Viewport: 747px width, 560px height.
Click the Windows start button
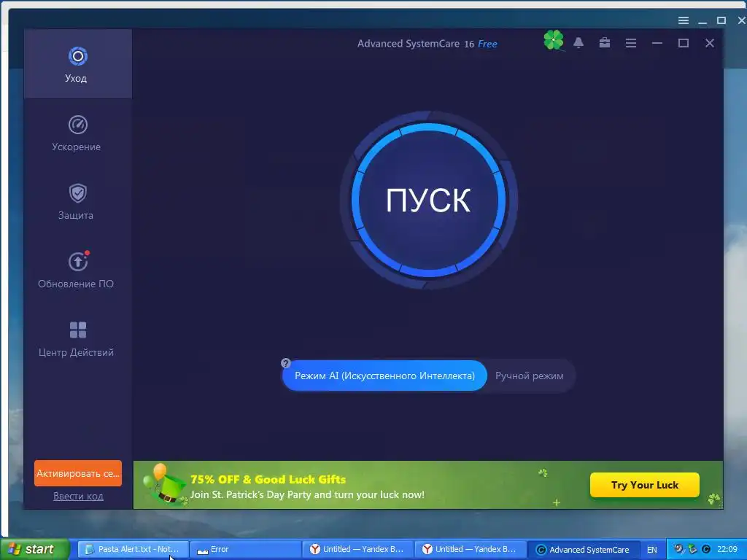point(34,549)
